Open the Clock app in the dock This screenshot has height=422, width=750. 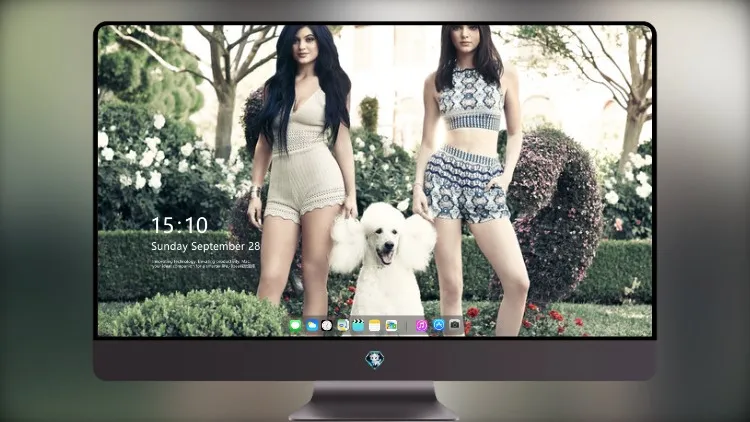click(327, 326)
